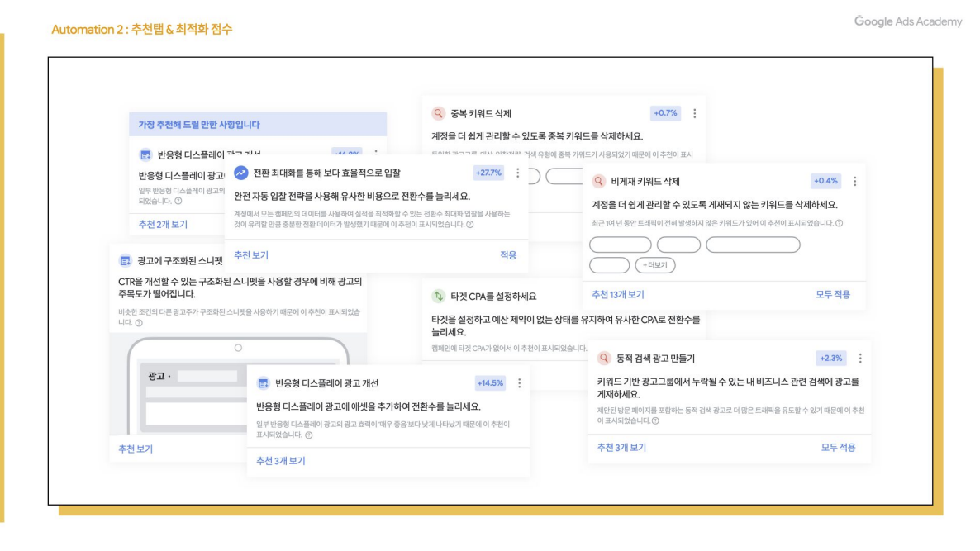The image size is (980, 551).
Task: Click the ad icon on the +14.5% 반응형 디스플레이 card
Action: (x=263, y=383)
